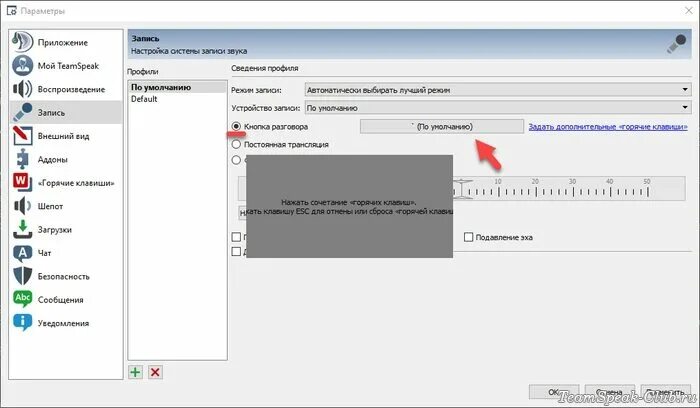This screenshot has height=408, width=700.
Task: Select the Запись microphone icon in sidebar
Action: (22, 112)
